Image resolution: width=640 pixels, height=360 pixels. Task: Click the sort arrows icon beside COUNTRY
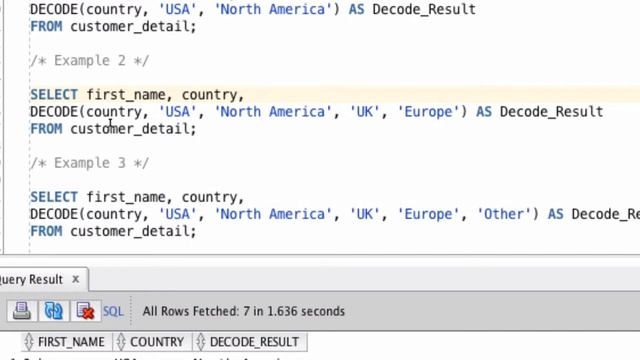[x=121, y=342]
